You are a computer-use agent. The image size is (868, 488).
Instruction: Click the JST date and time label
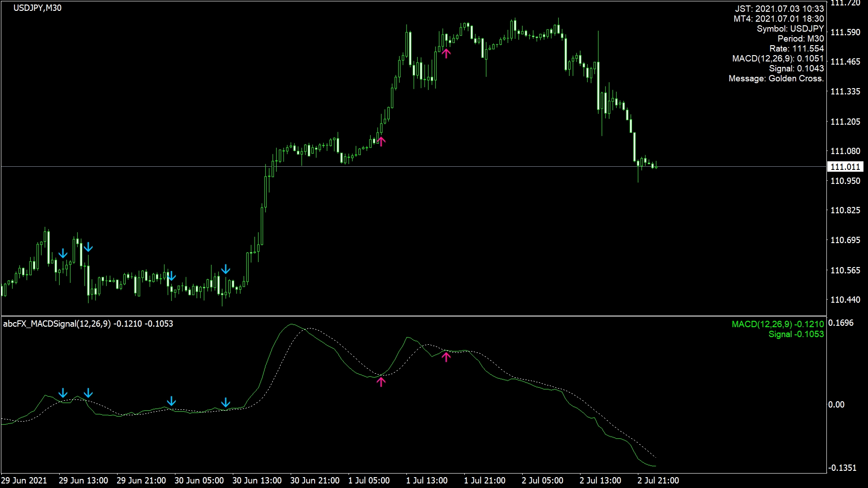pyautogui.click(x=779, y=9)
